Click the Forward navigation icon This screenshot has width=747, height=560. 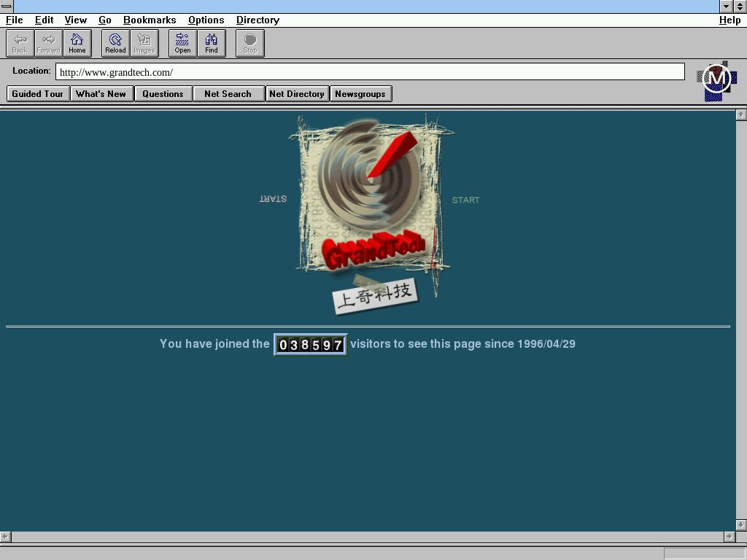click(48, 43)
